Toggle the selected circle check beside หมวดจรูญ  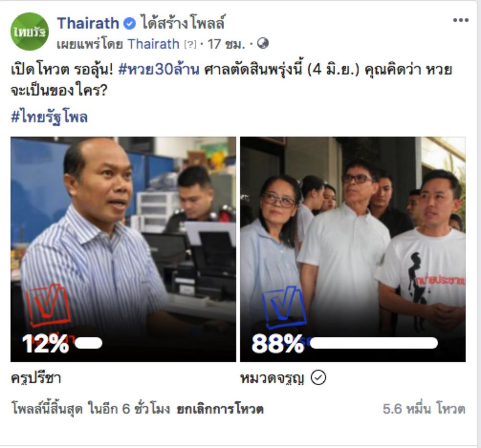pyautogui.click(x=318, y=377)
